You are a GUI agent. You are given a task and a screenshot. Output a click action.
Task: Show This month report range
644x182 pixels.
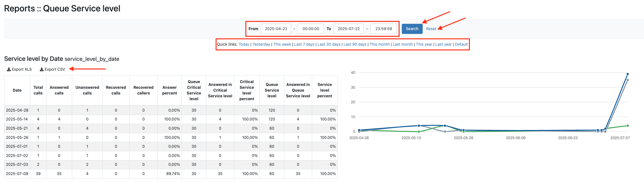380,44
